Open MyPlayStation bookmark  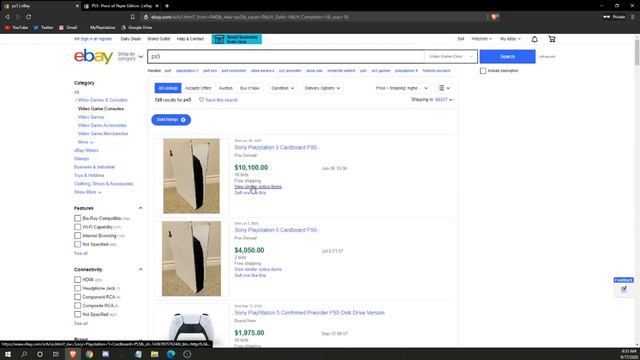click(102, 27)
